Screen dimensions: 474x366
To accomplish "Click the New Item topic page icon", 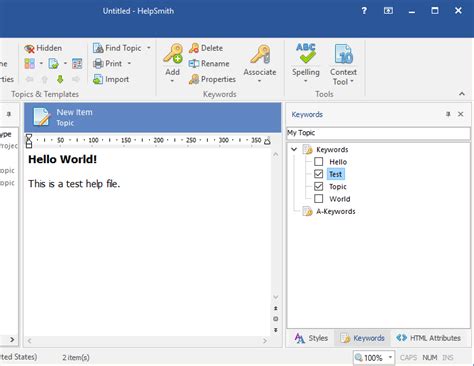I will (x=41, y=117).
